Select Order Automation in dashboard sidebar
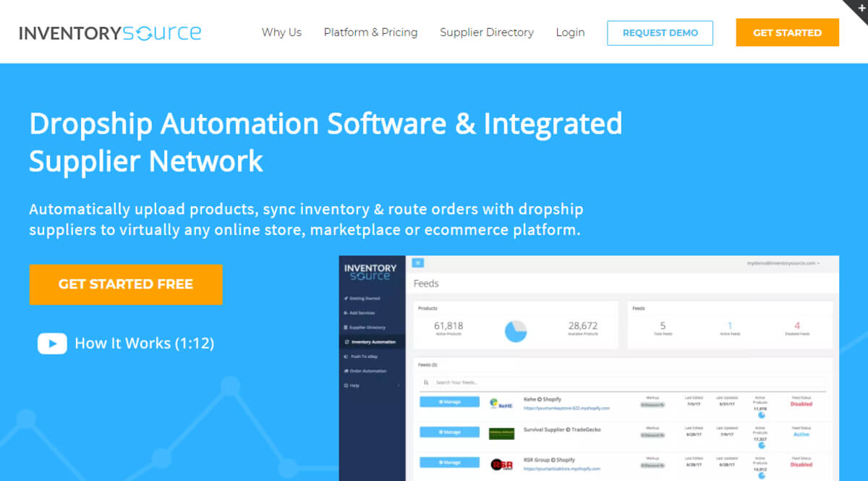Image resolution: width=868 pixels, height=481 pixels. [365, 371]
